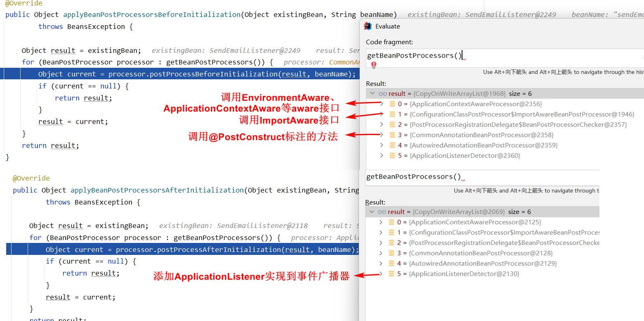Select 'result = {CopyOnWriteArrayList@1968} size = 6' row

tap(505, 94)
